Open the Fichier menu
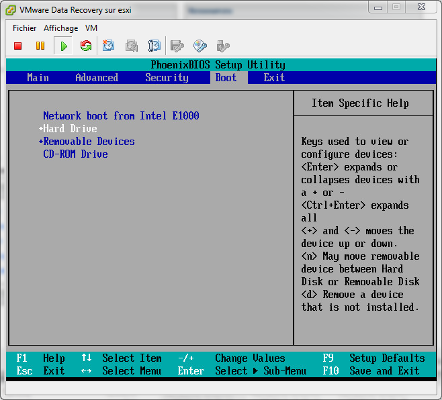This screenshot has height=400, width=442. coord(24,28)
